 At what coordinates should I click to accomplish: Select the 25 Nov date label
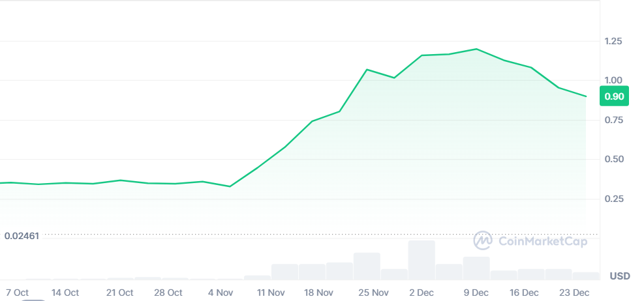coord(373,293)
